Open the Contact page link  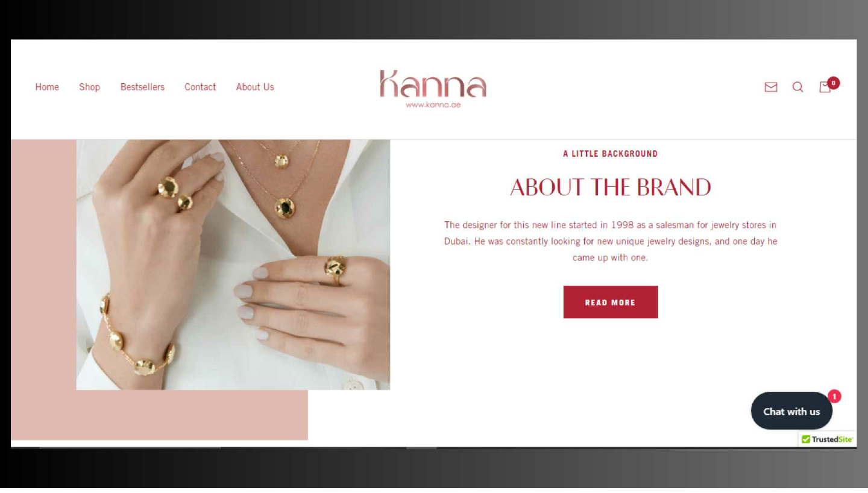pyautogui.click(x=200, y=87)
